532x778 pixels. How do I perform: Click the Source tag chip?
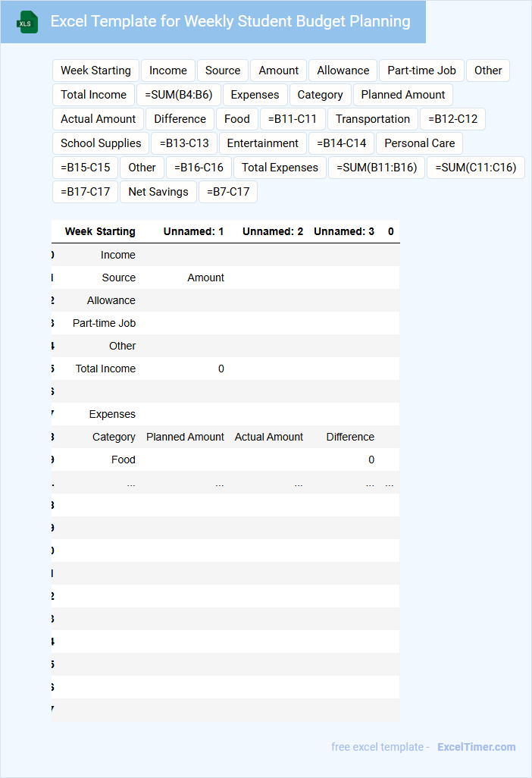(x=223, y=71)
